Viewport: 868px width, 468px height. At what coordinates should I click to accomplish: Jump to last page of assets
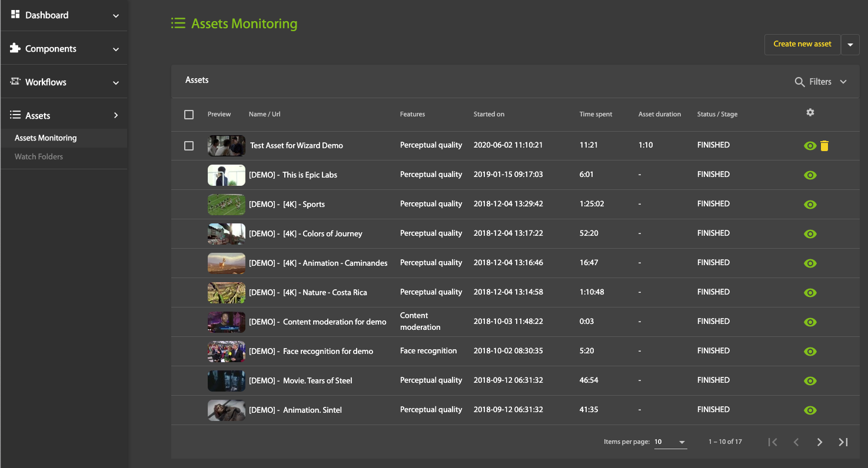click(x=843, y=442)
